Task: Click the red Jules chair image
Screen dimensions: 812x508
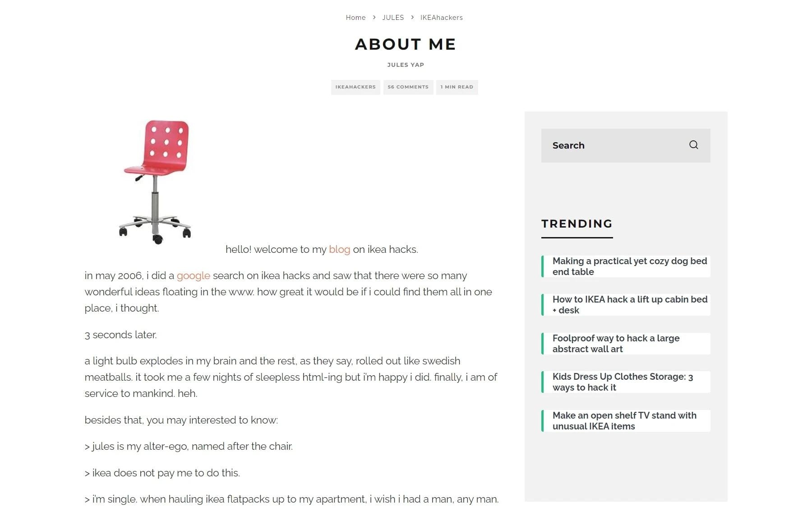Action: coord(156,181)
